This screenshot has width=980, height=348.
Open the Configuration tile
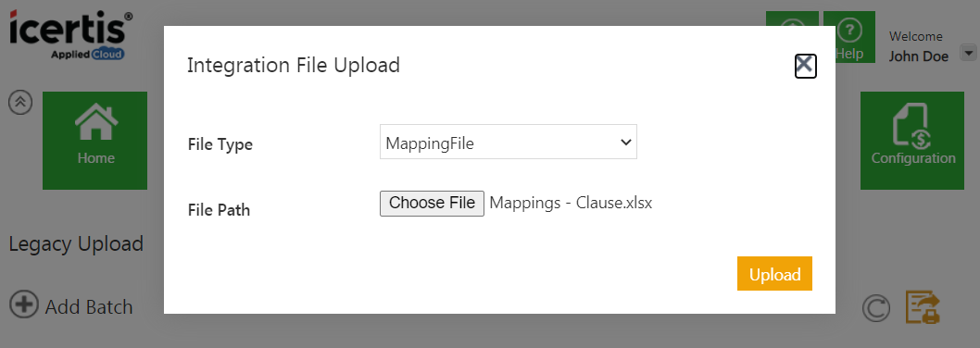tap(912, 141)
